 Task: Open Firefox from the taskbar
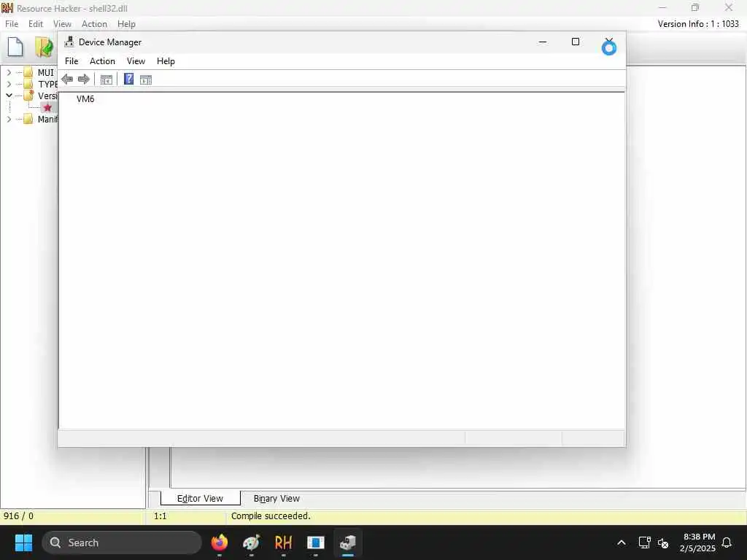click(x=220, y=542)
